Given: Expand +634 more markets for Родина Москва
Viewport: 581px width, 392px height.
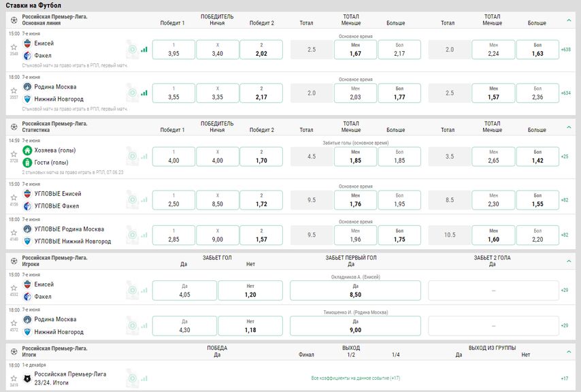Looking at the screenshot, I should point(566,93).
